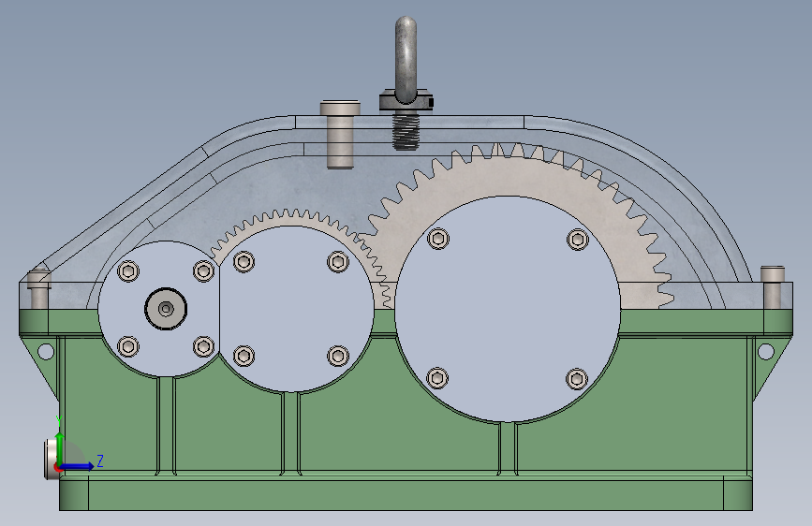
Task: Click the input shaft end with center hole
Action: pyautogui.click(x=166, y=309)
